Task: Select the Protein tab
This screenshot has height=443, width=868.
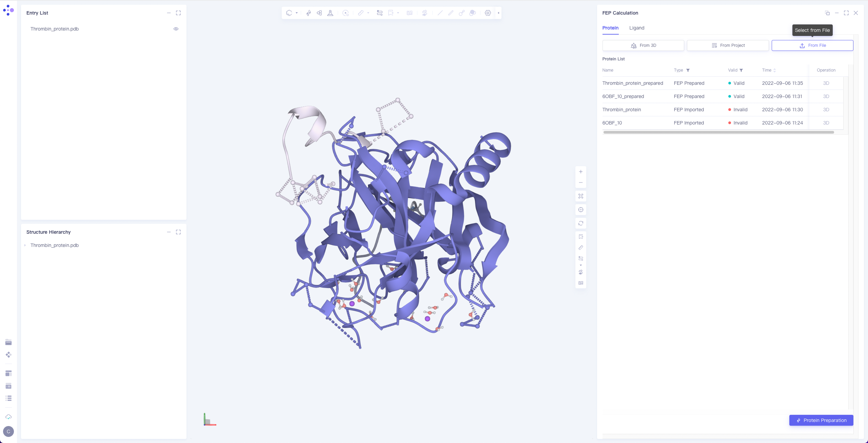Action: (x=610, y=28)
